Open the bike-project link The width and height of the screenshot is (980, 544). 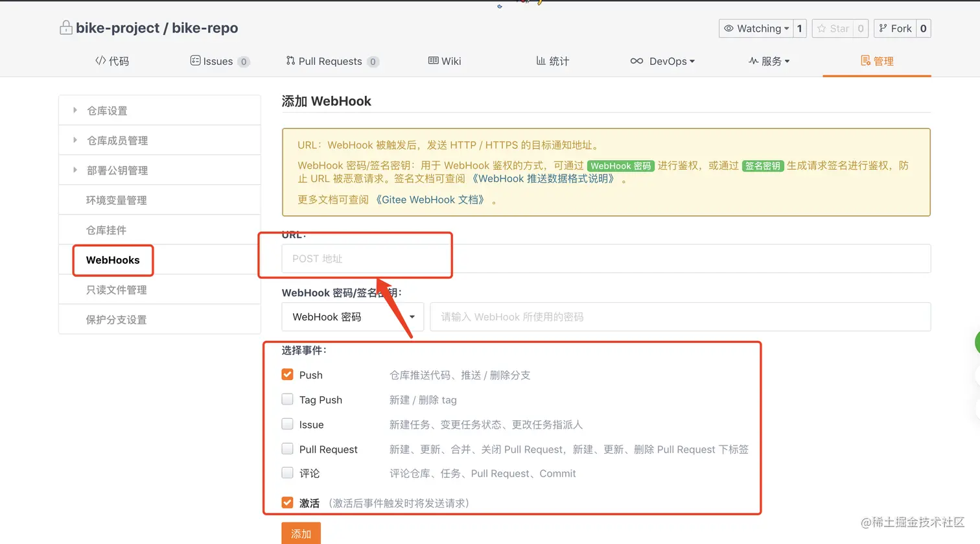click(x=117, y=28)
